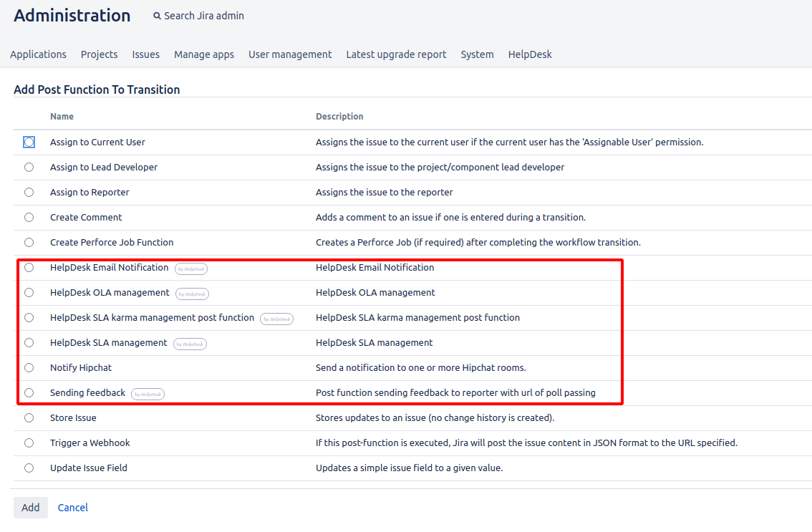Select the Assign to Reporter radio button
812x532 pixels.
29,192
